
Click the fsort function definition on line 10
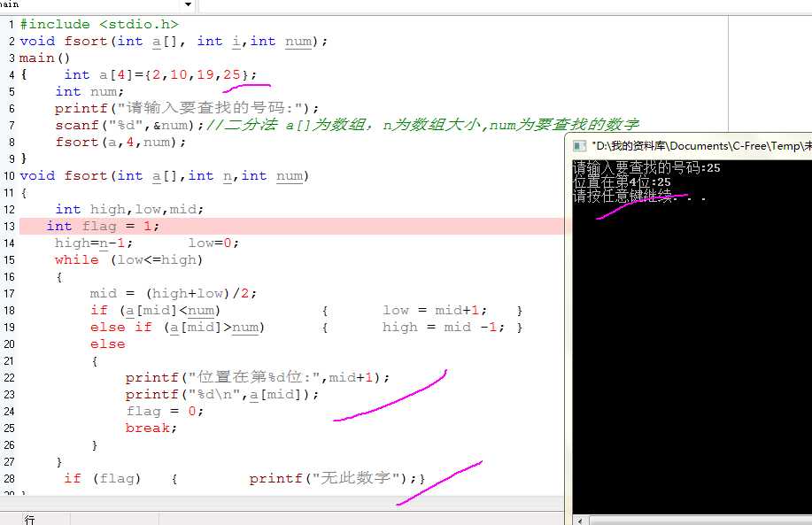[x=164, y=176]
